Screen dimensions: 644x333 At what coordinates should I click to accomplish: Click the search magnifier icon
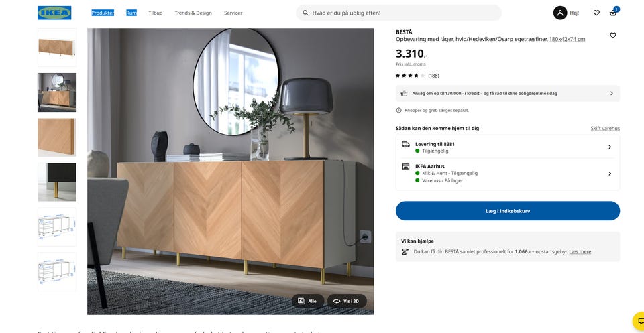coord(306,13)
